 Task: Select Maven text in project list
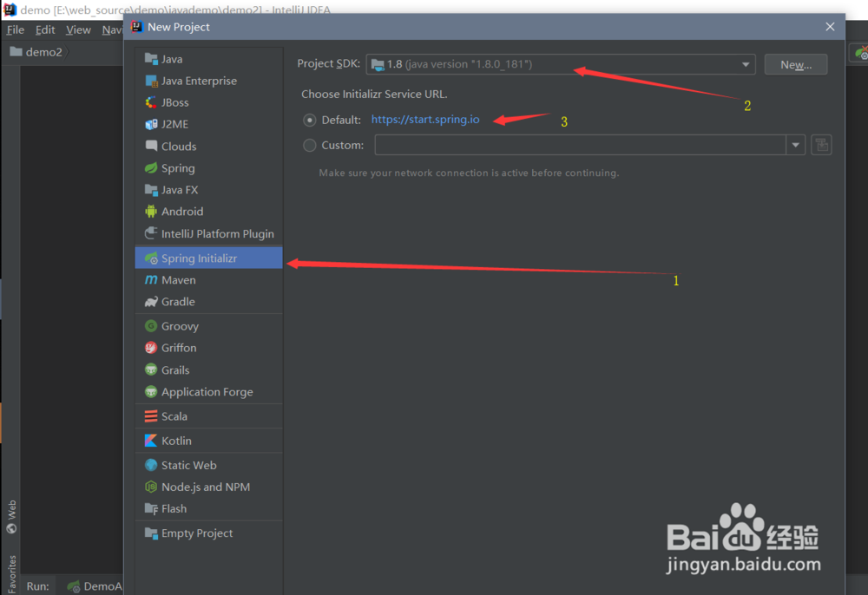(178, 280)
